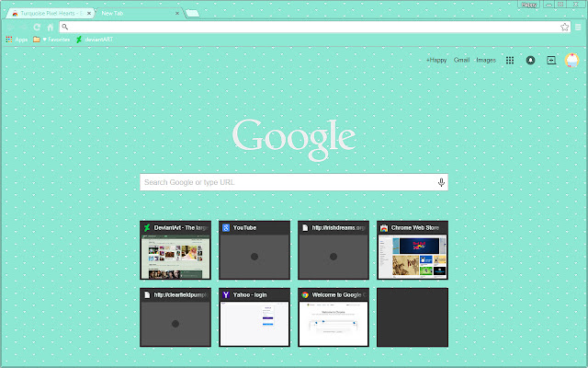Image resolution: width=588 pixels, height=368 pixels.
Task: Focus the browser address bar
Action: [x=314, y=27]
